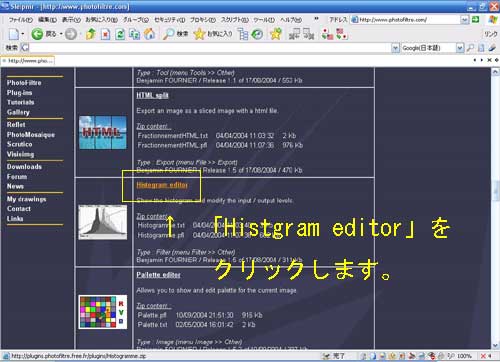Select the photofiltre page tab
Image resolution: width=500 pixels, height=362 pixels.
coord(28,61)
